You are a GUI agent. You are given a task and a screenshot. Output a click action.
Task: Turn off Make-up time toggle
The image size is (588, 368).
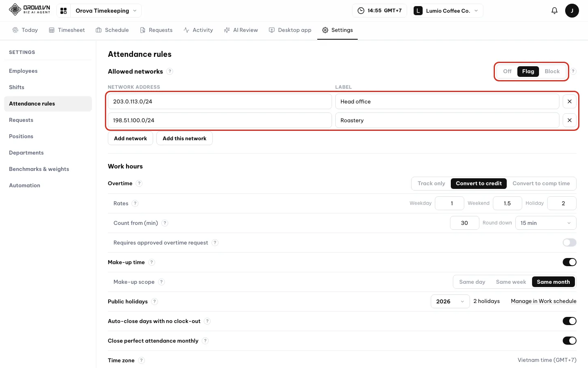tap(569, 262)
